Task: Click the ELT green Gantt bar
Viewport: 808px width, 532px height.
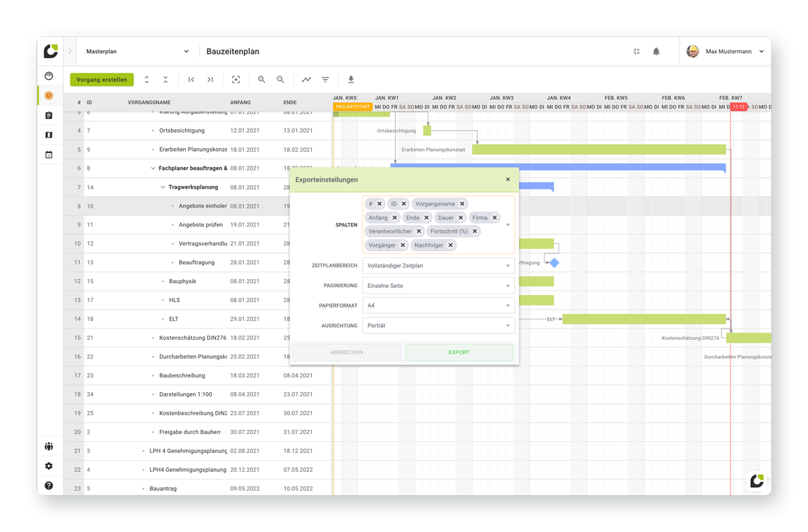Action: tap(644, 319)
